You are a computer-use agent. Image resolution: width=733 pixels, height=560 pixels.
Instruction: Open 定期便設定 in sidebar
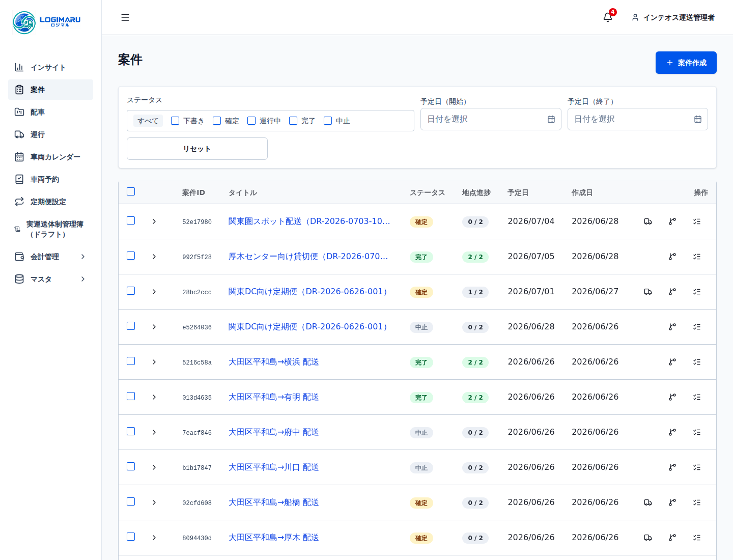[50, 202]
